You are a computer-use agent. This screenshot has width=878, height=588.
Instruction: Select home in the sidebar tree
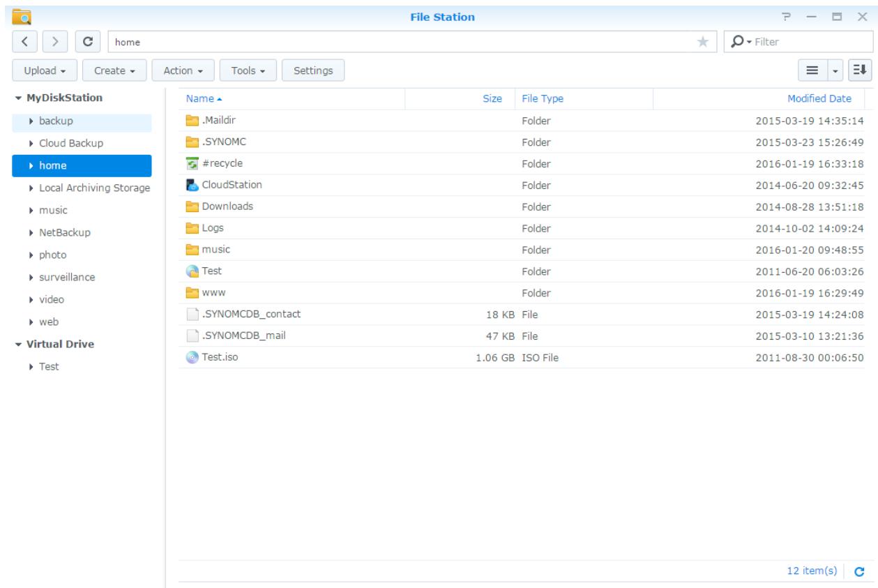[82, 166]
